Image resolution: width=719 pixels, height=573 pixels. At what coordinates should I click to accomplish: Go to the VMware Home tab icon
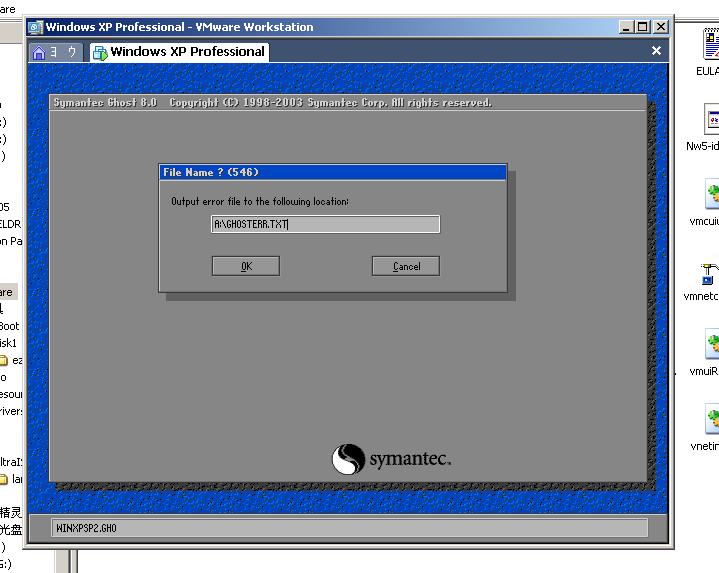point(39,53)
